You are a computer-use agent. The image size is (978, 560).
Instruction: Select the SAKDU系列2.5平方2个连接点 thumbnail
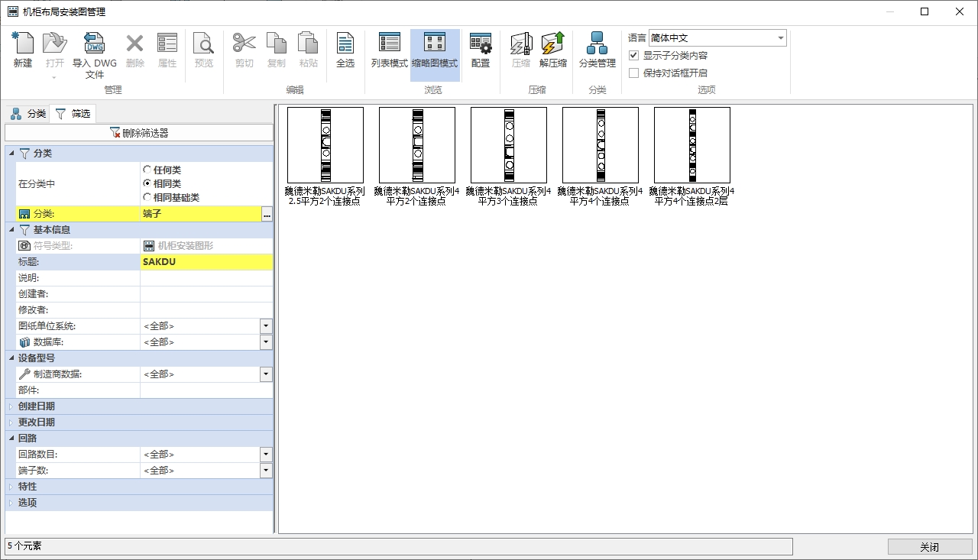[x=325, y=145]
